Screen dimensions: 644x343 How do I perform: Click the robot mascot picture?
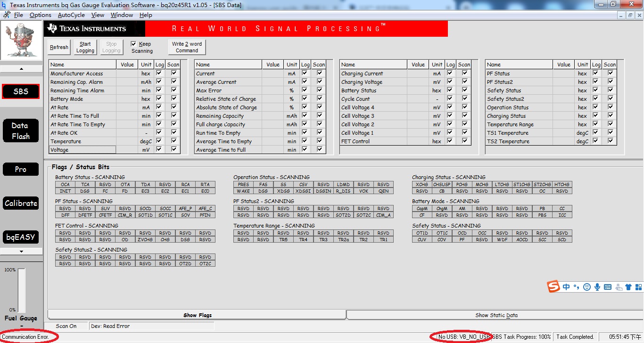(21, 41)
